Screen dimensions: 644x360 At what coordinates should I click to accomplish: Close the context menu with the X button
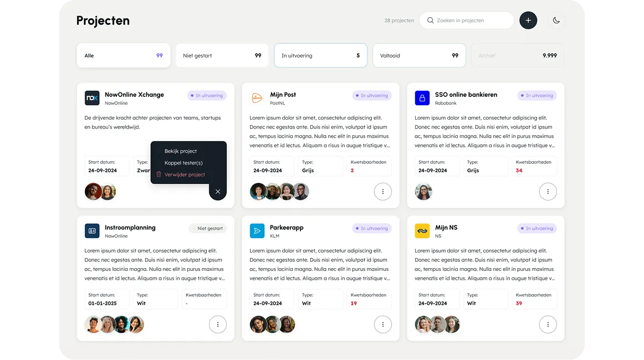pos(217,191)
